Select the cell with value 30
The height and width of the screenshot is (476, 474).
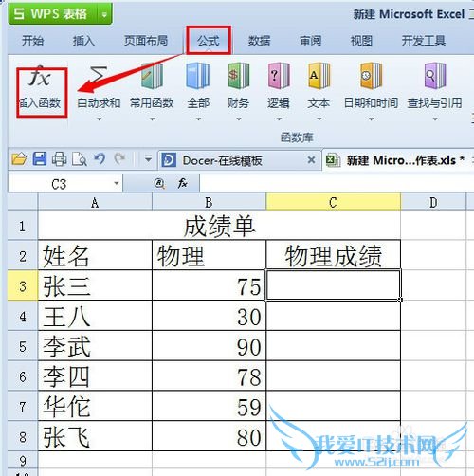(x=209, y=317)
